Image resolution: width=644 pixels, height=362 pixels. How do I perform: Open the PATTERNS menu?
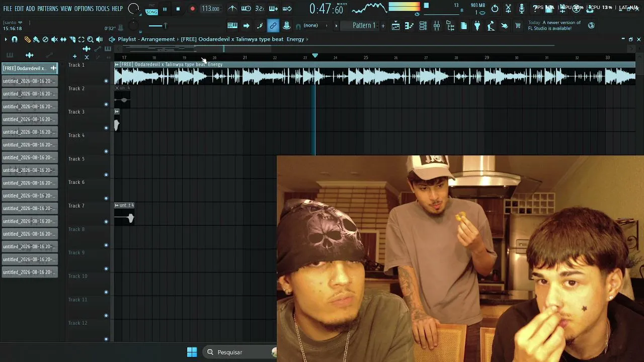pos(48,9)
